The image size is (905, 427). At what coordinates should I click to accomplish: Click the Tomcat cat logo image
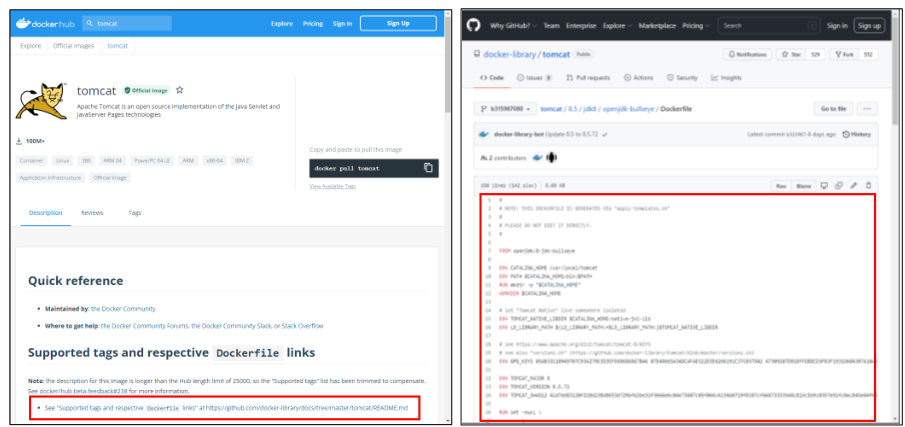tap(41, 100)
